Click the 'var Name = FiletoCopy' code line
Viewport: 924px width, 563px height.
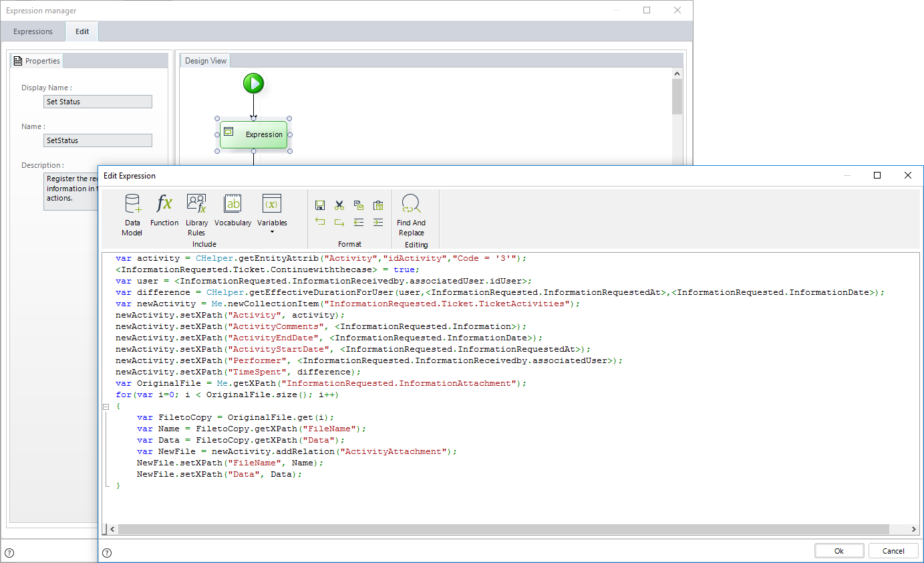point(251,429)
